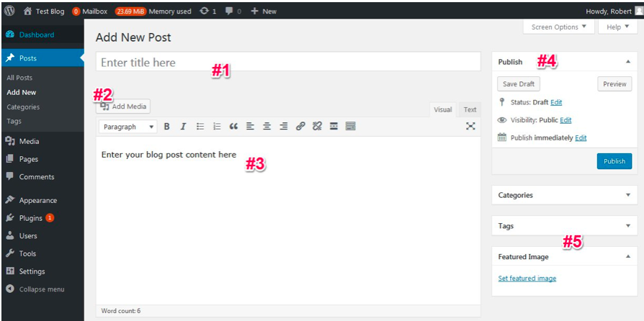Open All Posts submenu
This screenshot has width=644, height=321.
[x=19, y=78]
